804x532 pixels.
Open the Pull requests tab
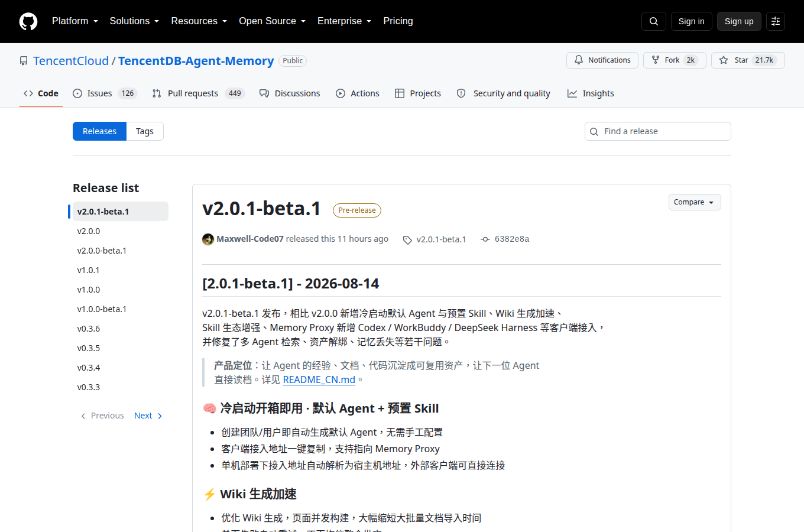(x=198, y=93)
